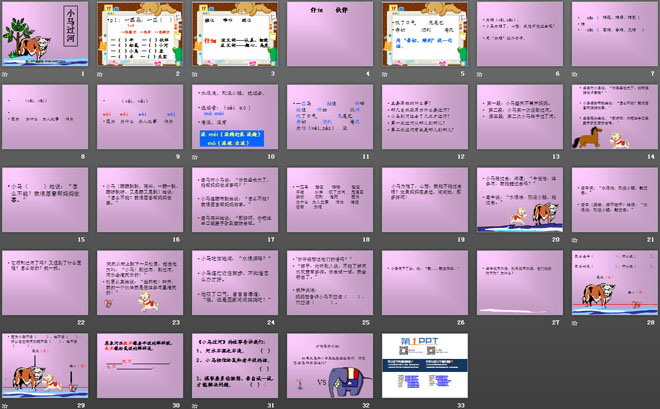Select slide 3 thumbnail
Image resolution: width=660 pixels, height=409 pixels.
235,34
